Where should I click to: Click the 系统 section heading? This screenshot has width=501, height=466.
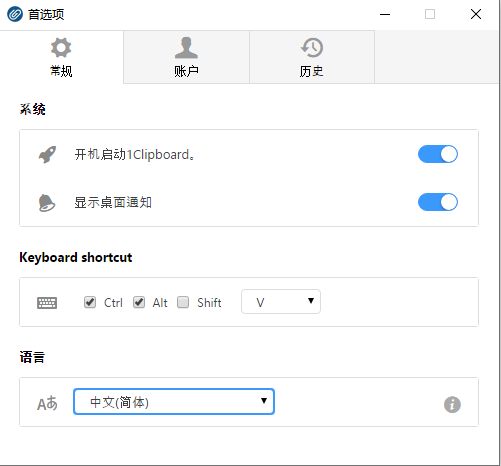coord(32,109)
